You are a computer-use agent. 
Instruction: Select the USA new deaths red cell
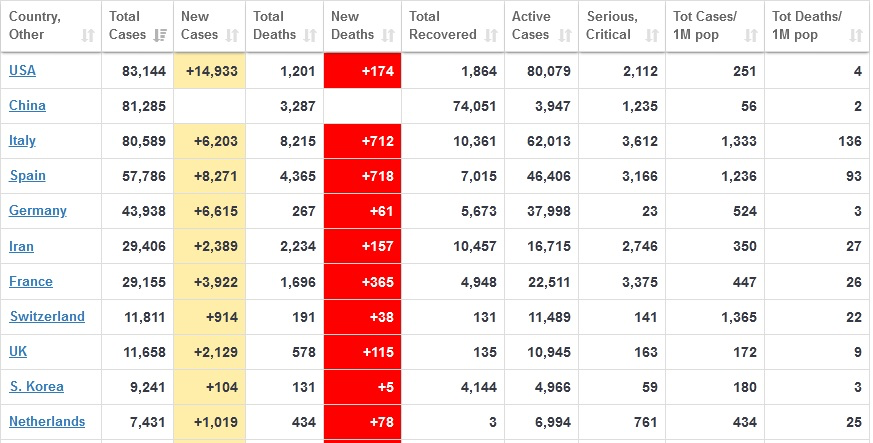click(362, 71)
